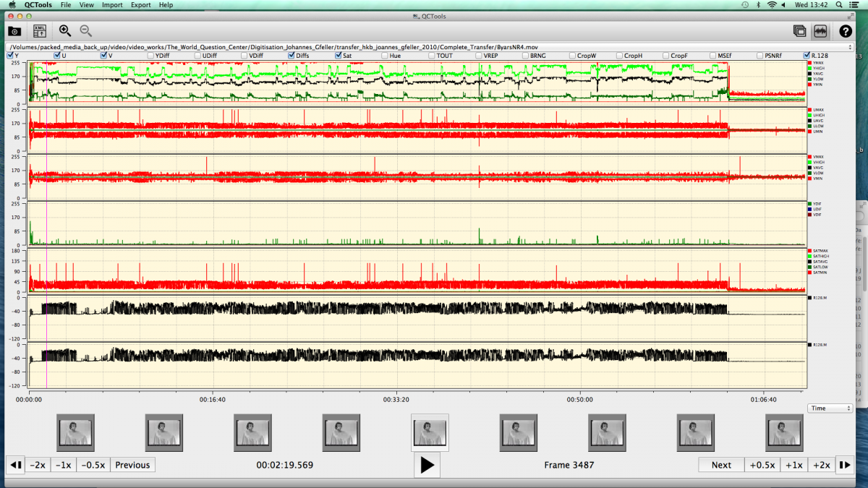
Task: Enable the Hue graph checkbox
Action: [x=385, y=56]
